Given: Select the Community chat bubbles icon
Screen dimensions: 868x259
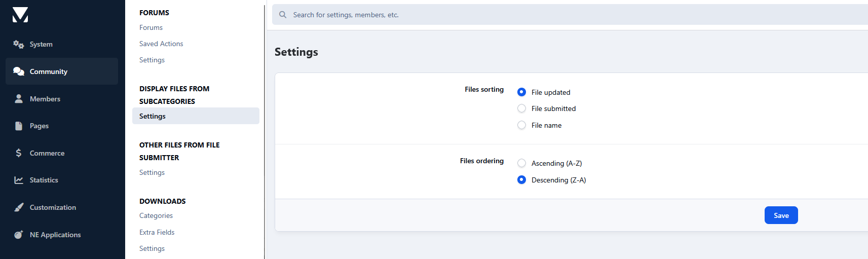Looking at the screenshot, I should [x=19, y=71].
